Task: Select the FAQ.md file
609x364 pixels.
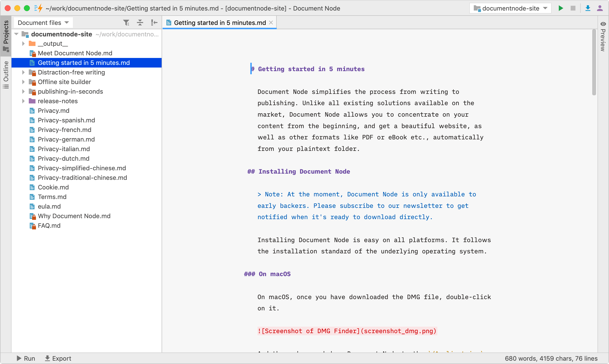Action: pos(49,225)
